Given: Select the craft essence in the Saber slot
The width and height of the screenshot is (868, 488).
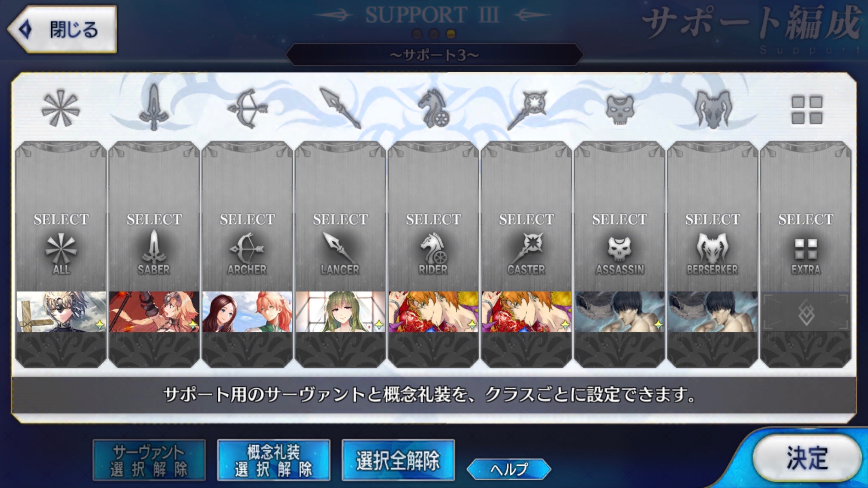Looking at the screenshot, I should (x=154, y=312).
